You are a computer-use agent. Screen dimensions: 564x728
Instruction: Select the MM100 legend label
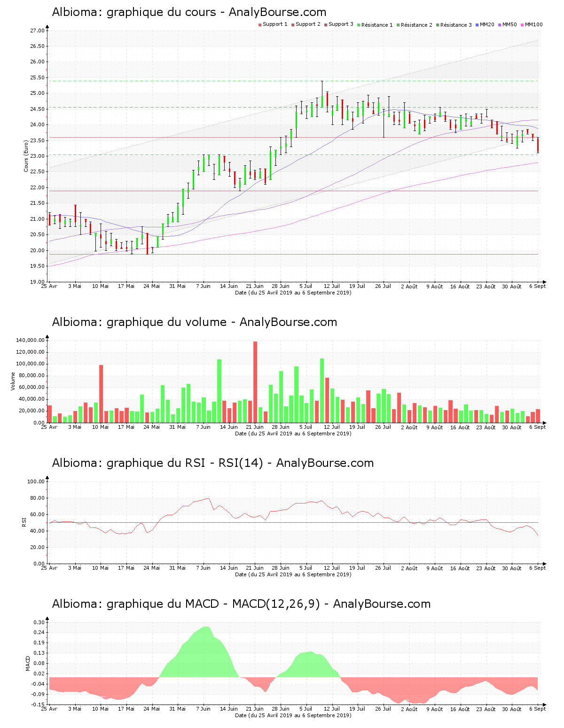click(534, 24)
